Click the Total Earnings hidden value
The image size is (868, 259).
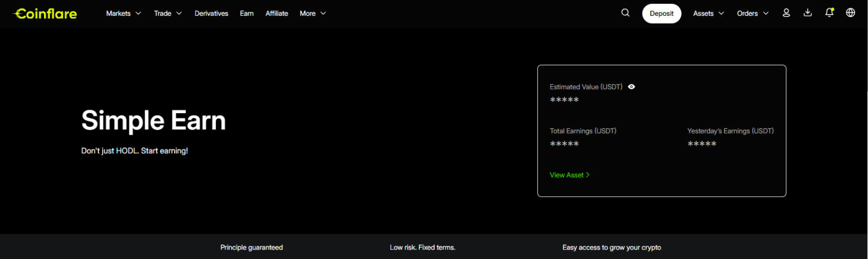tap(564, 144)
